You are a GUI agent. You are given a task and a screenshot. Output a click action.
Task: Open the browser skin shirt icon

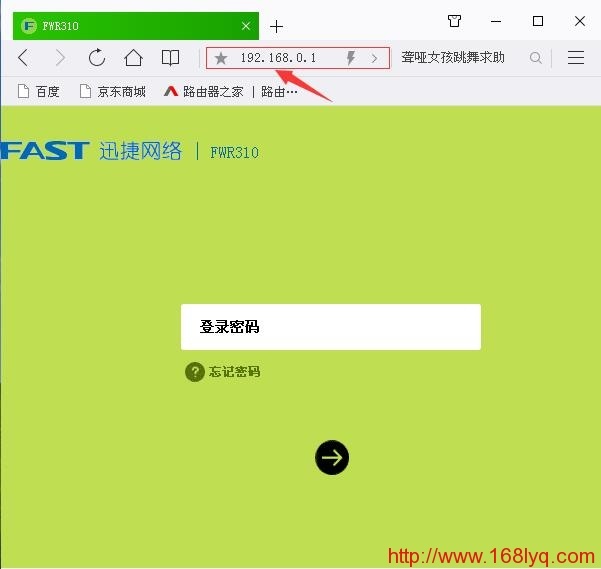click(x=454, y=21)
